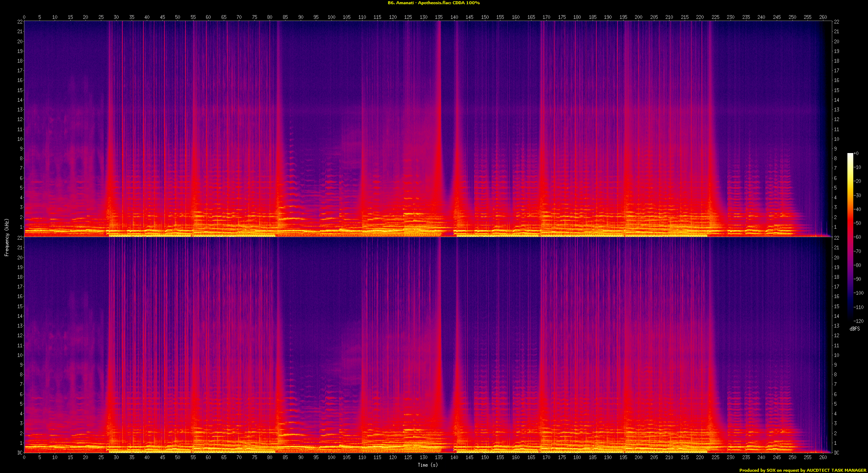868x473 pixels.
Task: Click the +0 label atop the dBFS scale
Action: coord(856,153)
